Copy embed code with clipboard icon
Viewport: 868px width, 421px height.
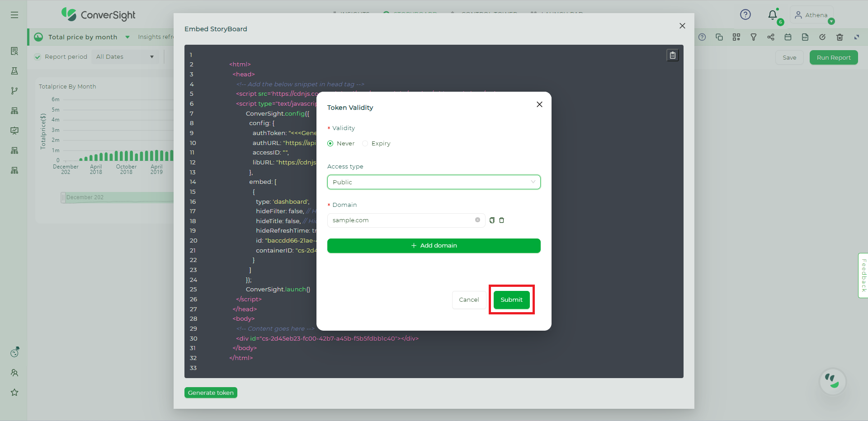tap(673, 55)
